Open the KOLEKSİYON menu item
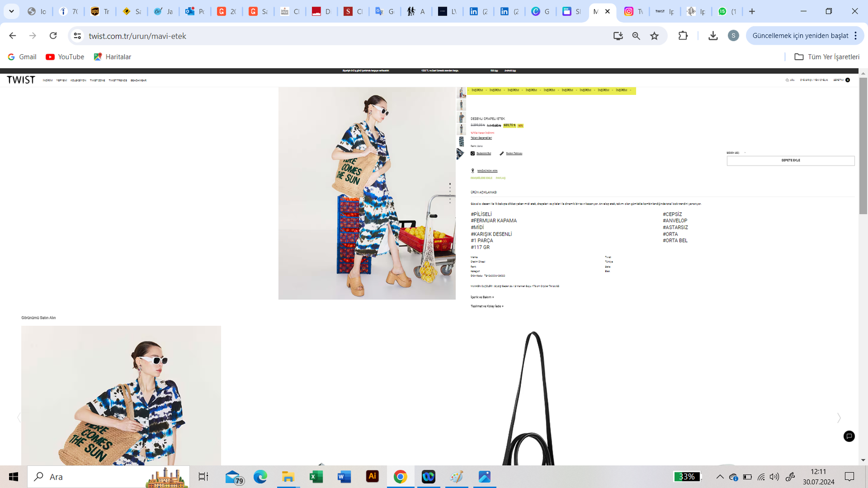 [78, 80]
